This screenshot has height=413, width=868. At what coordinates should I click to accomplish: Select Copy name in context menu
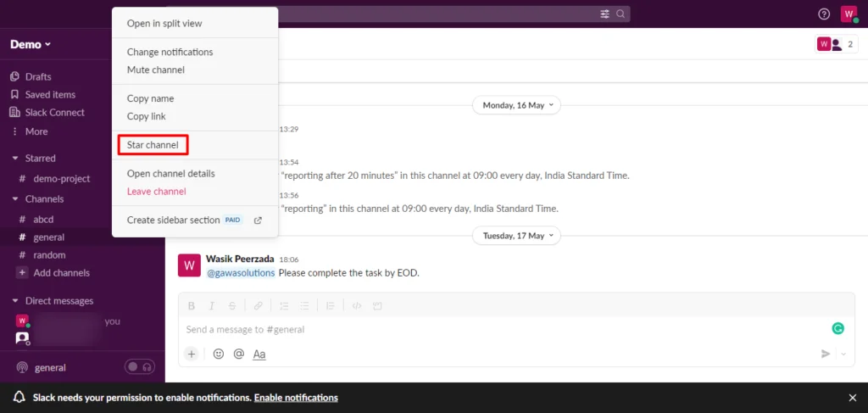151,98
